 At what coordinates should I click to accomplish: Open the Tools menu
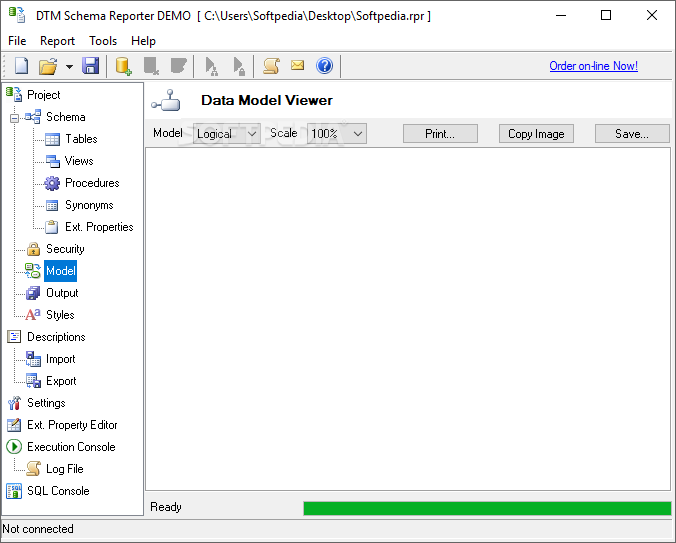pos(103,41)
